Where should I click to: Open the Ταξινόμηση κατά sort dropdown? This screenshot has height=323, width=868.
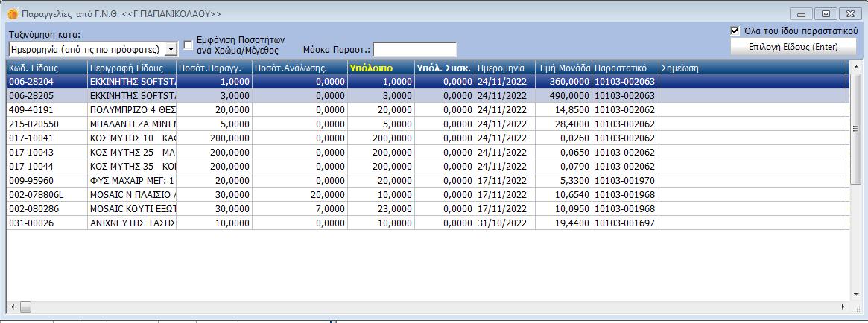pyautogui.click(x=171, y=50)
